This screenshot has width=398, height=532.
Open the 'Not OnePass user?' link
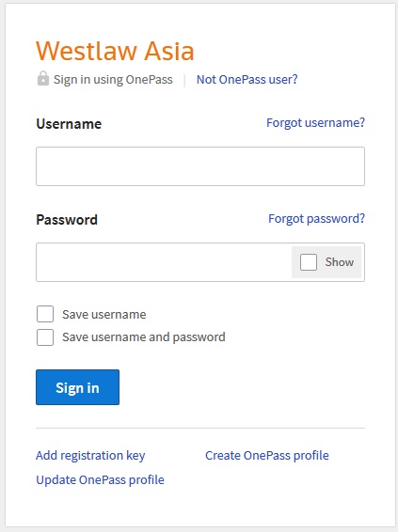[247, 79]
